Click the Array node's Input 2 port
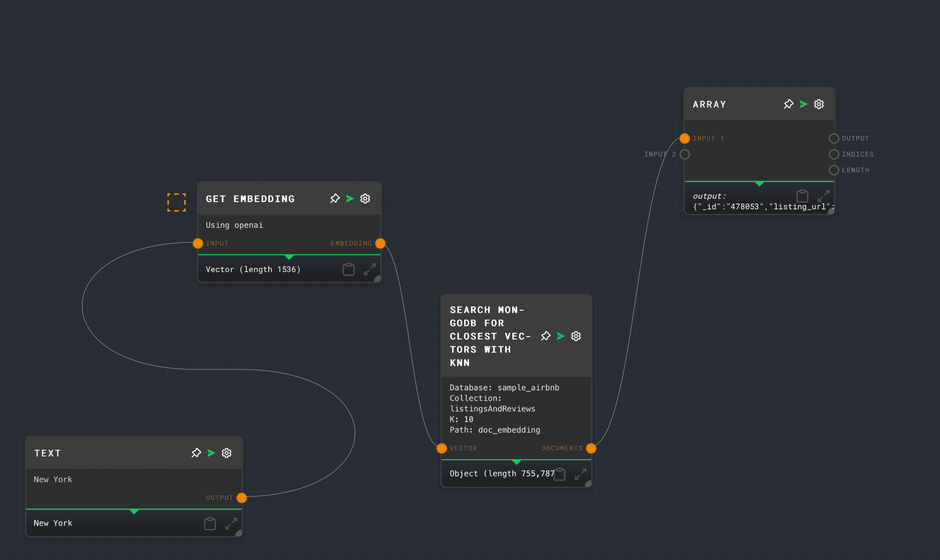The image size is (940, 560). click(685, 154)
